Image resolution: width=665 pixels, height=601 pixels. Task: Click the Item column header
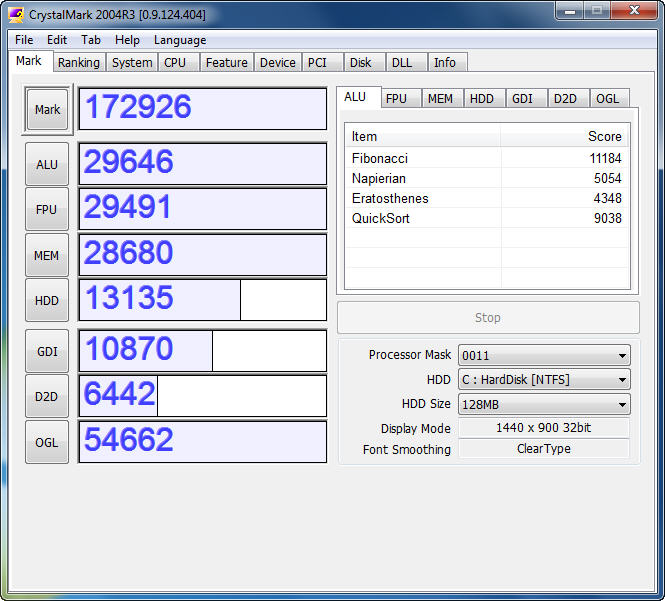[x=423, y=136]
